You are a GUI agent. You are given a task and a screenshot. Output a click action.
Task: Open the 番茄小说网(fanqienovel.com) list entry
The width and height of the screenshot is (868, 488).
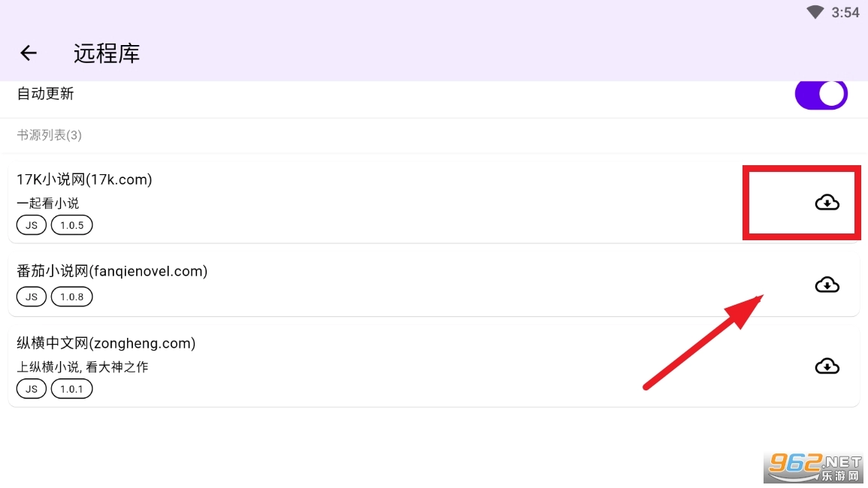pyautogui.click(x=112, y=271)
